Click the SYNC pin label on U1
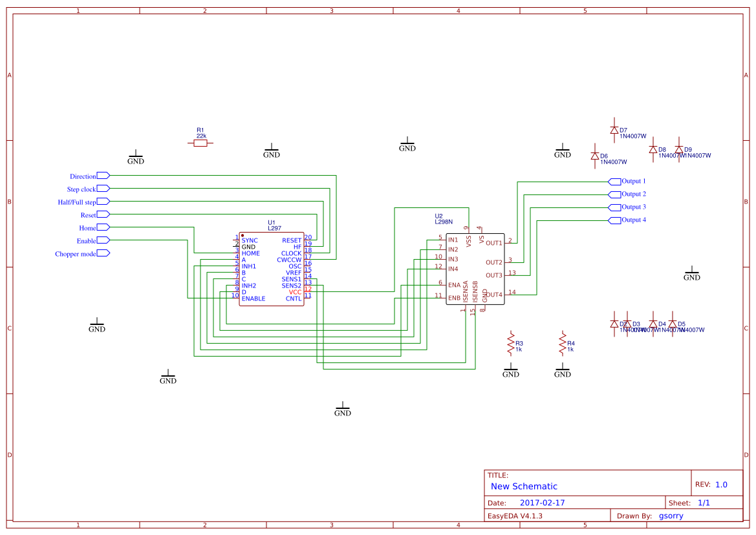 click(x=250, y=240)
